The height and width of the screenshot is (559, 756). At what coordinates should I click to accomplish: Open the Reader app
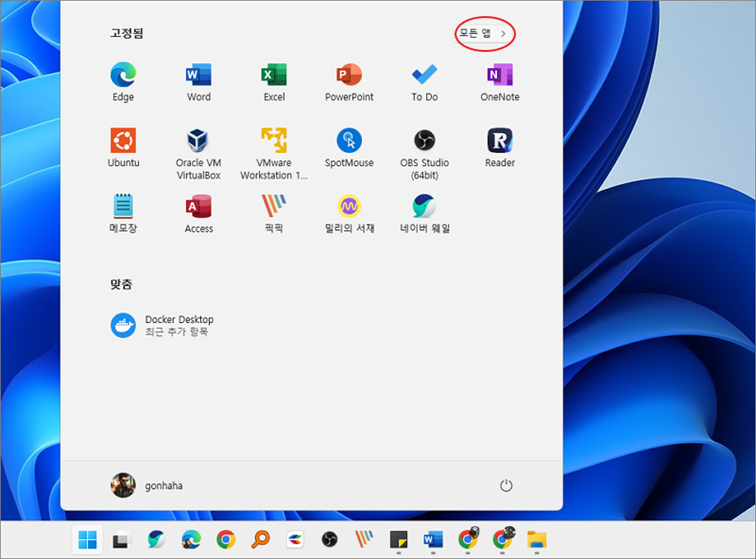pyautogui.click(x=500, y=148)
